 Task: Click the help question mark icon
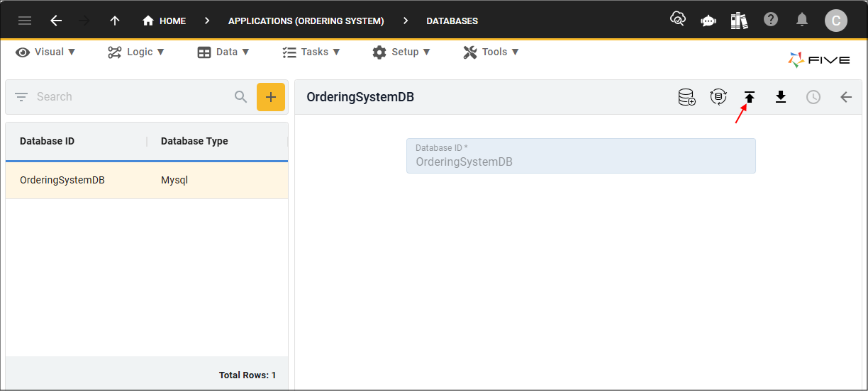click(x=771, y=20)
